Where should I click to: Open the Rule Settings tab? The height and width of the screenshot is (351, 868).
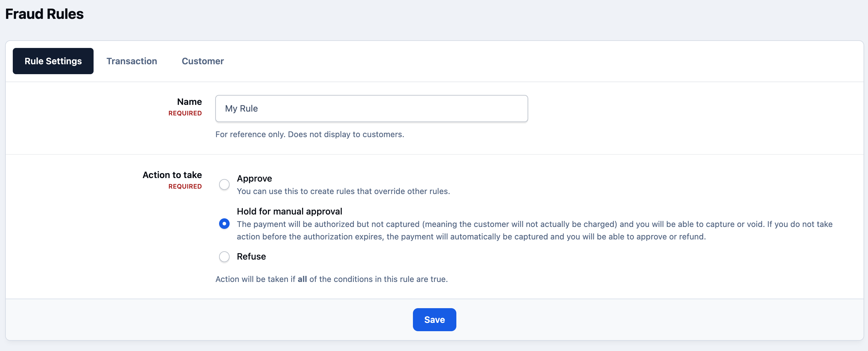coord(53,61)
